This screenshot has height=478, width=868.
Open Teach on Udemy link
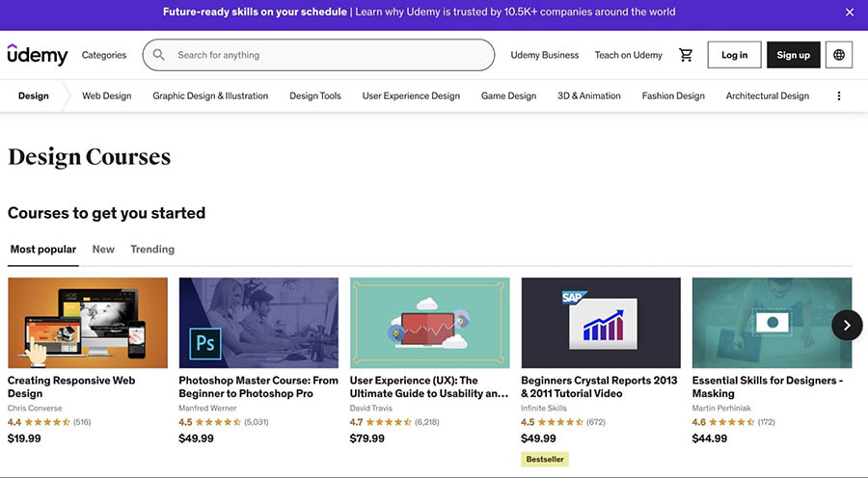(629, 55)
